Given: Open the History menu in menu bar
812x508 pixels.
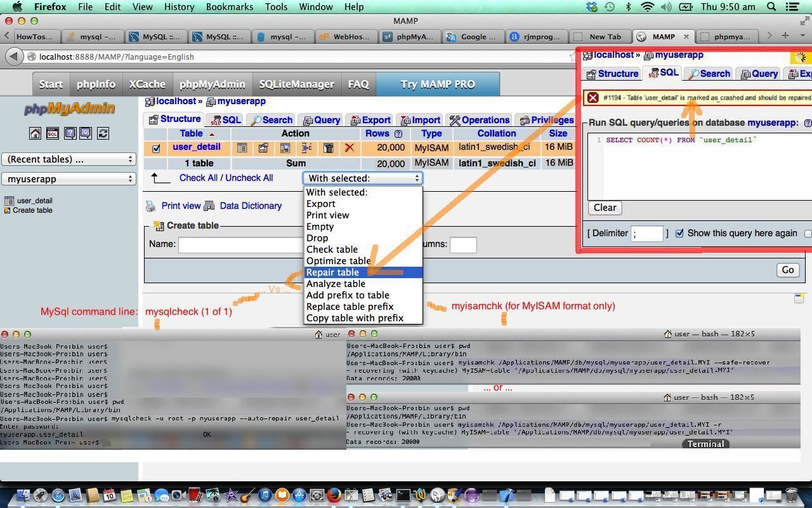Looking at the screenshot, I should tap(179, 7).
